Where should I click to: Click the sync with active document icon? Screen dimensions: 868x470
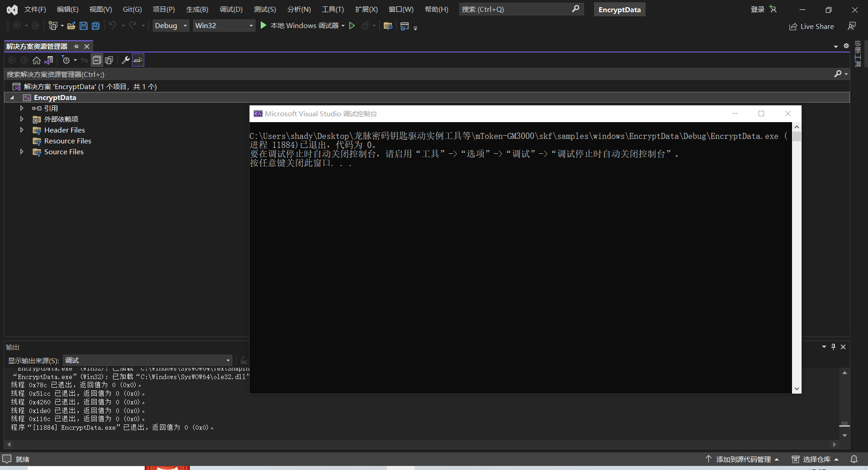click(x=85, y=60)
